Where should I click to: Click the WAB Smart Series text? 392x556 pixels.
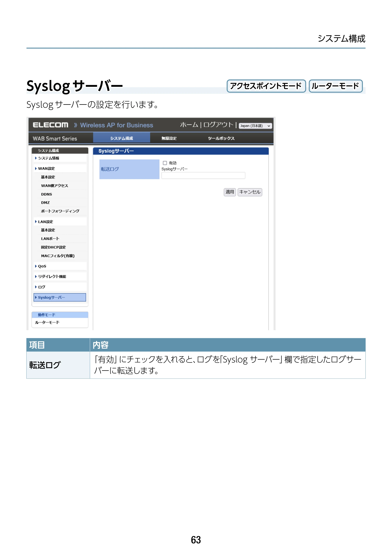click(x=55, y=139)
